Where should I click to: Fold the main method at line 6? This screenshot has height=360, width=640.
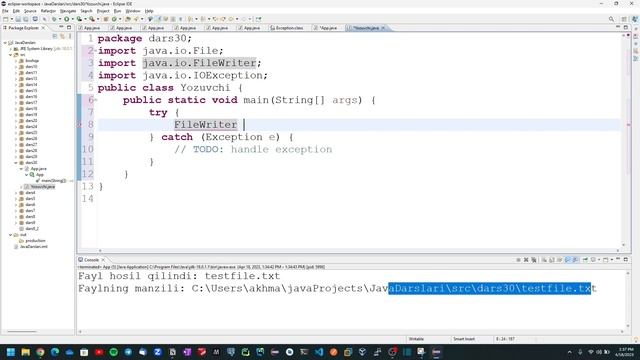96,100
